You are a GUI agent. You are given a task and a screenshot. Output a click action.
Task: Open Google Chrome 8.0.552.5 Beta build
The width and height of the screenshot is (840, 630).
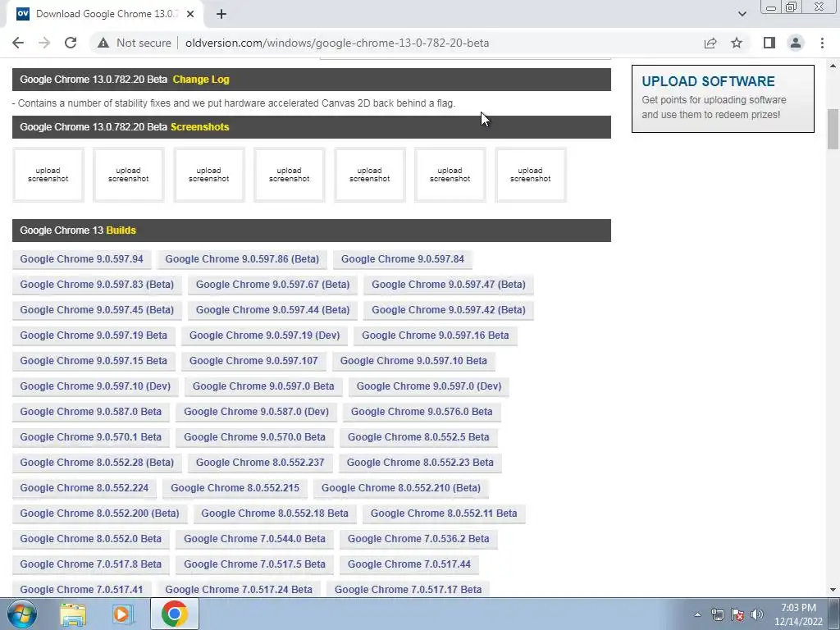point(418,437)
